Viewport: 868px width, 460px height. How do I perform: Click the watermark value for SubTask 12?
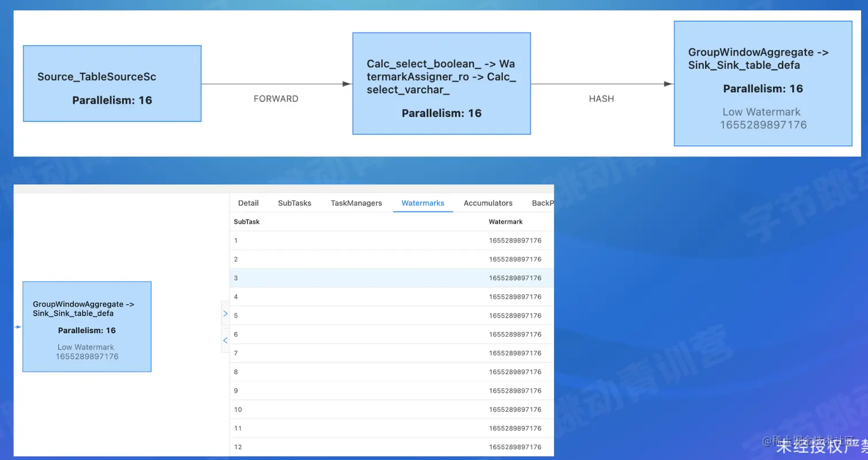(515, 447)
